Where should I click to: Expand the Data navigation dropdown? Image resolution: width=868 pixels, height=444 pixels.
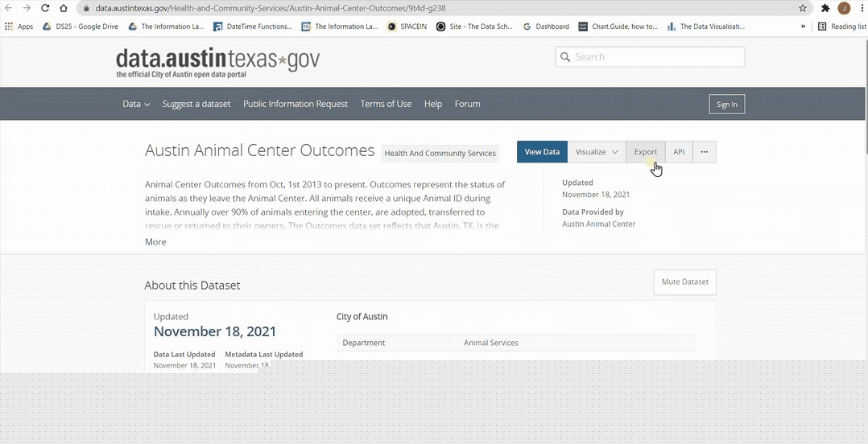point(136,104)
